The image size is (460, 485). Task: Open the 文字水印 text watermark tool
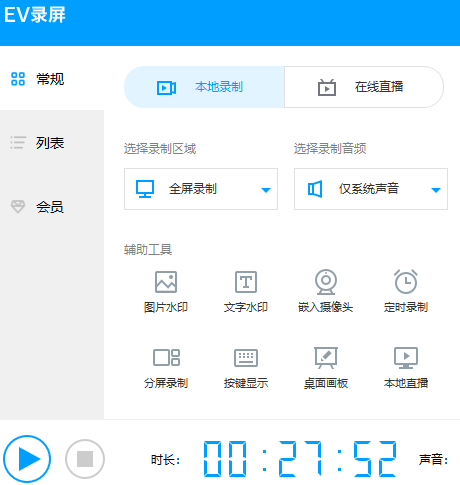click(x=246, y=292)
